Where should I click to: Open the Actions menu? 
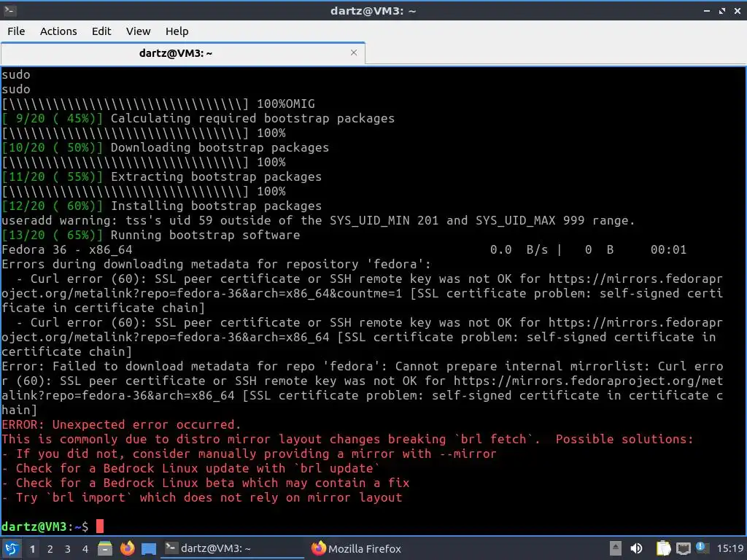click(x=58, y=31)
